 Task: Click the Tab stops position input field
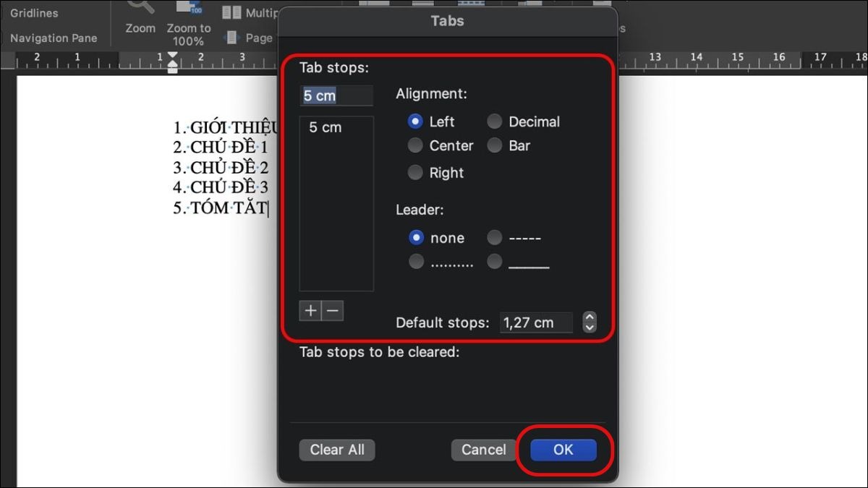(x=336, y=96)
